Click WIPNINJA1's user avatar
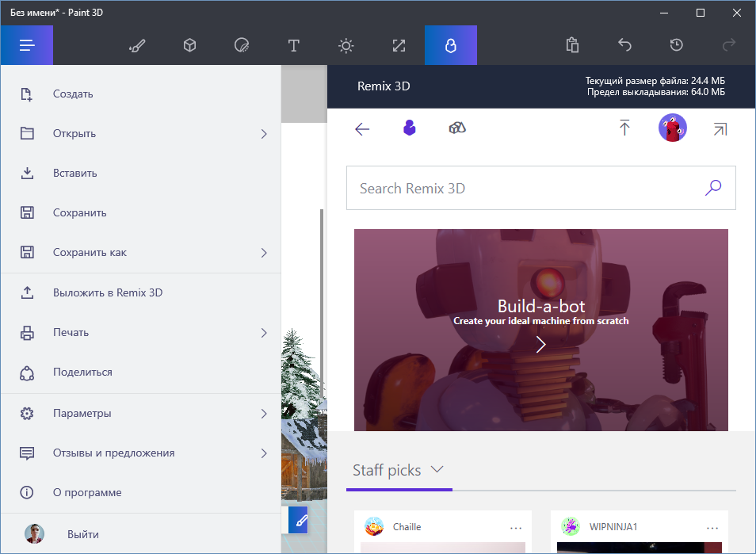The height and width of the screenshot is (554, 756). [x=571, y=526]
